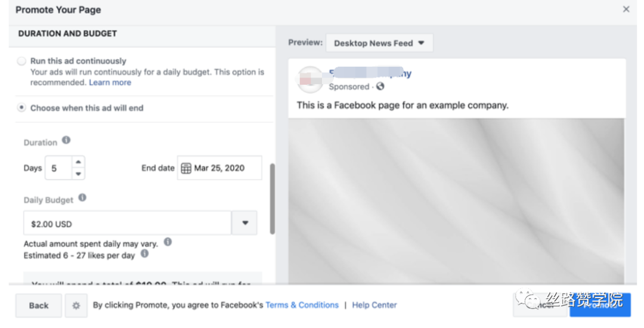Image resolution: width=644 pixels, height=328 pixels.
Task: Open the Daily Budget dropdown arrow
Action: [x=245, y=223]
